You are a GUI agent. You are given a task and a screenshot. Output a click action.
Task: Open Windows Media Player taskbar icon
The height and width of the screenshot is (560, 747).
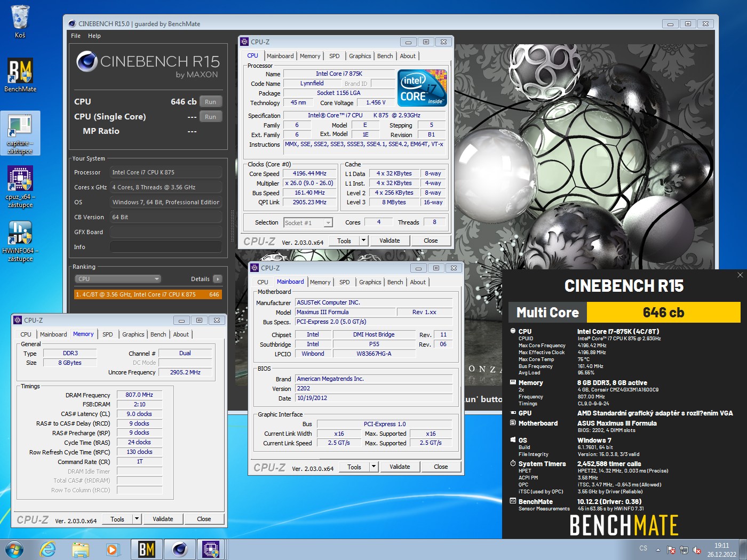112,549
